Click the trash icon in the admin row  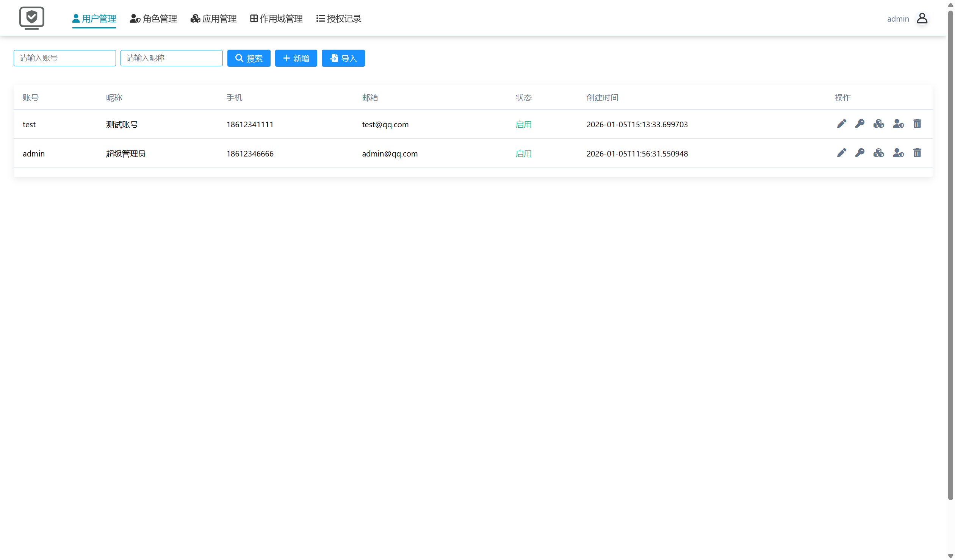[x=917, y=153]
